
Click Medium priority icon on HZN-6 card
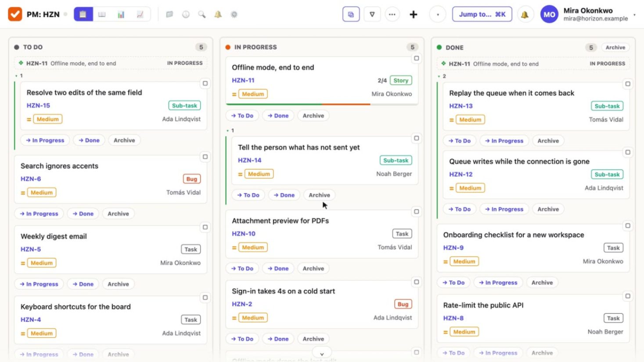[x=23, y=193]
